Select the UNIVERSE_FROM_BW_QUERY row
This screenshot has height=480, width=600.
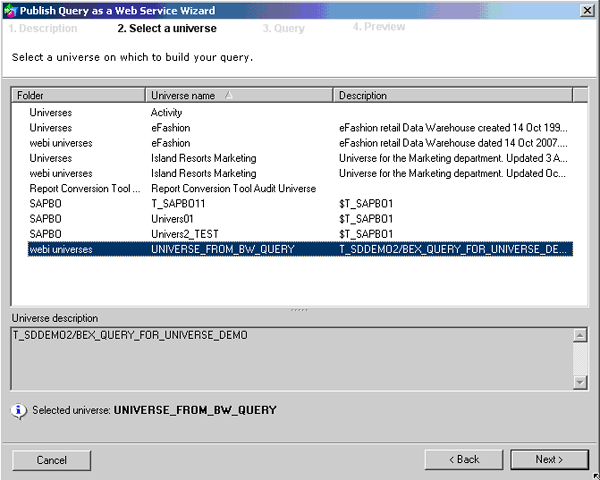point(222,248)
